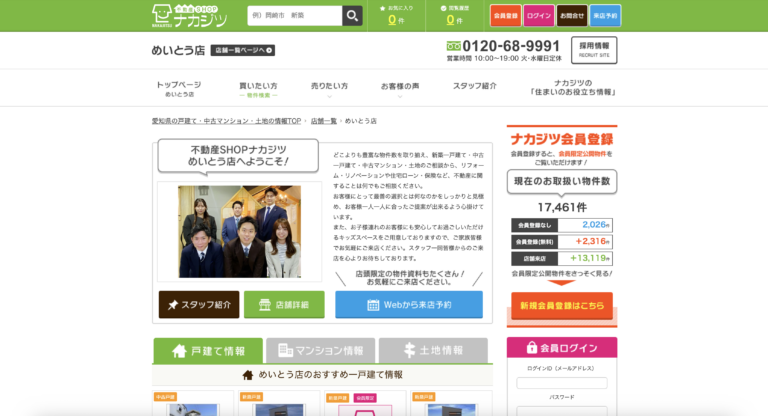The width and height of the screenshot is (768, 416).
Task: Click the 会員限定 pink tag
Action: coord(365,398)
